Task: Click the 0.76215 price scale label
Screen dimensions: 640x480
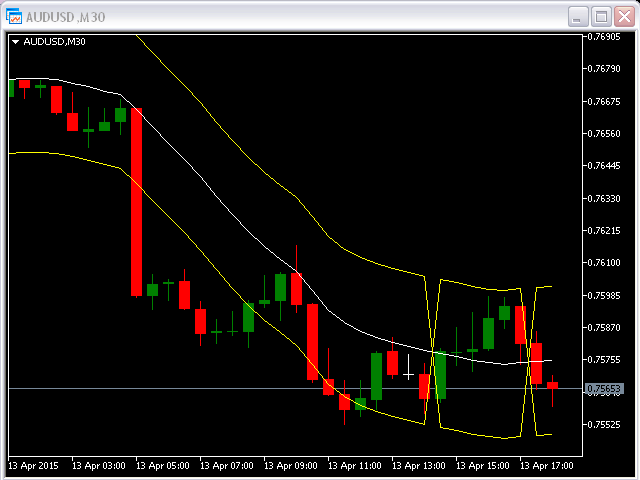Action: pyautogui.click(x=604, y=231)
